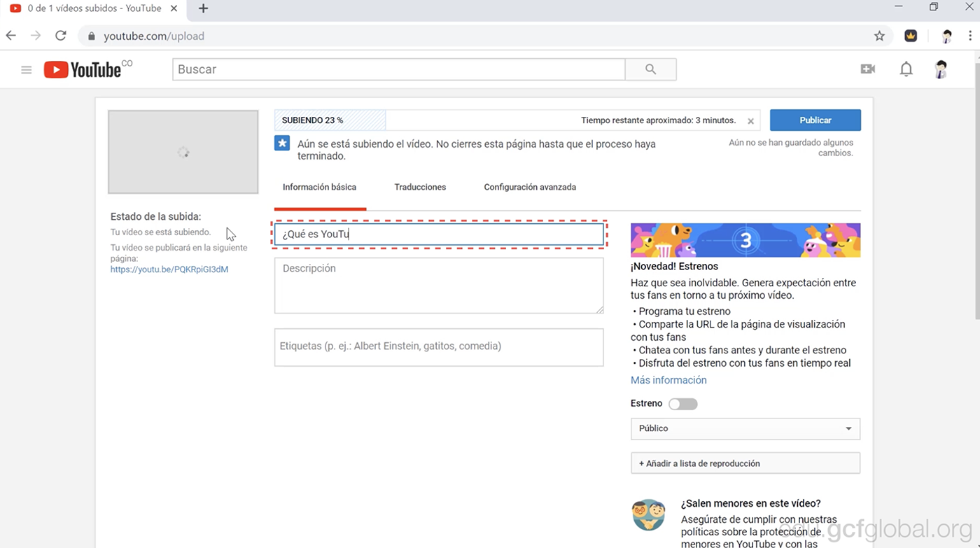Switch to the Traducciones tab
Screen dimensions: 980x548
click(420, 188)
